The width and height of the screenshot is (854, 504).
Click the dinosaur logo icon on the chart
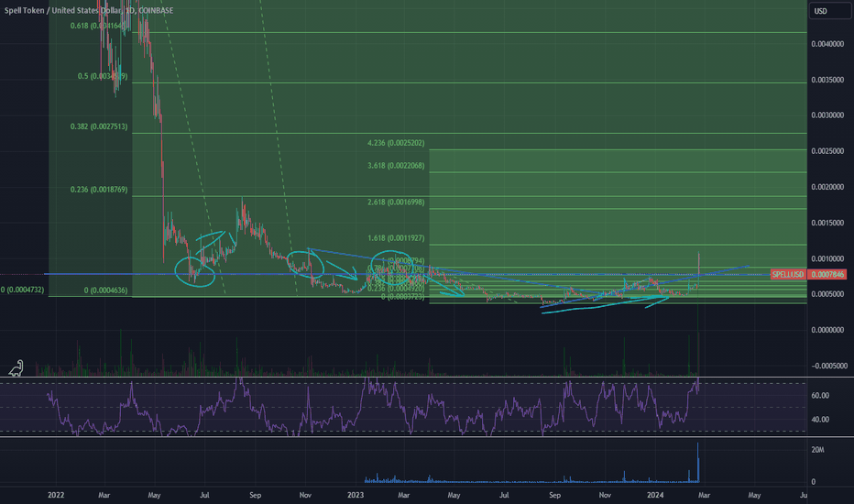tap(16, 368)
